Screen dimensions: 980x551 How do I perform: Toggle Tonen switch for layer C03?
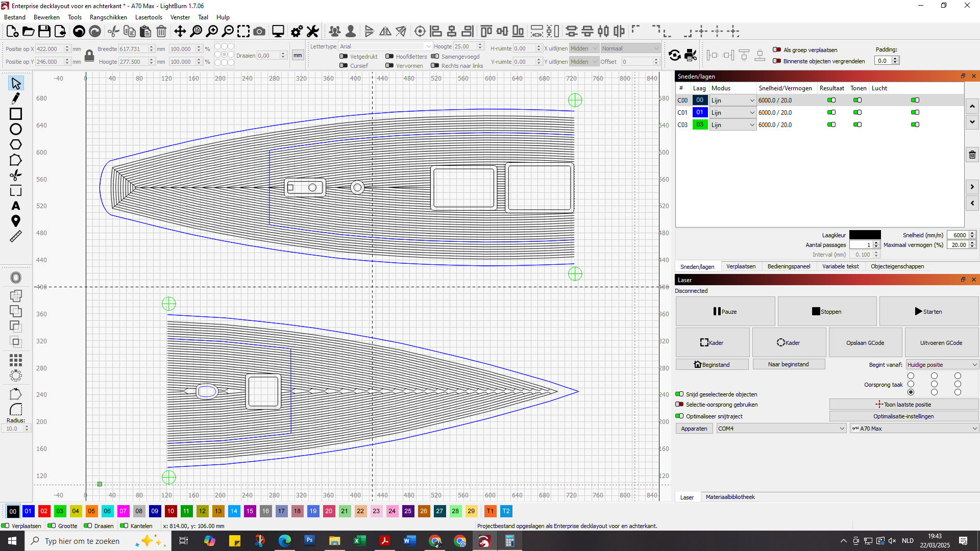[857, 125]
